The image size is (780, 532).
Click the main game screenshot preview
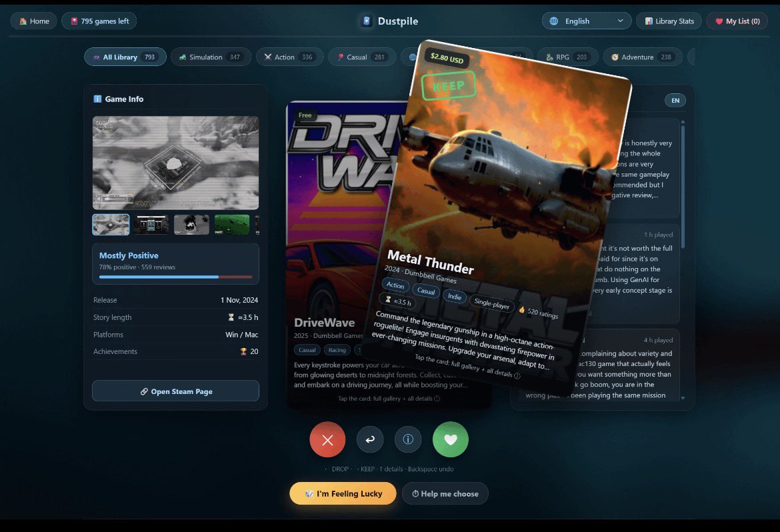175,163
